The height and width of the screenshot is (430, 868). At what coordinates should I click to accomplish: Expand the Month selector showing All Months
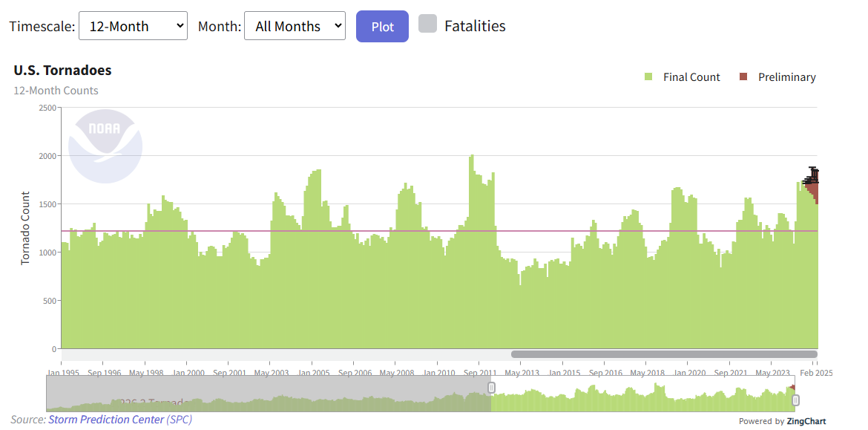pyautogui.click(x=295, y=26)
